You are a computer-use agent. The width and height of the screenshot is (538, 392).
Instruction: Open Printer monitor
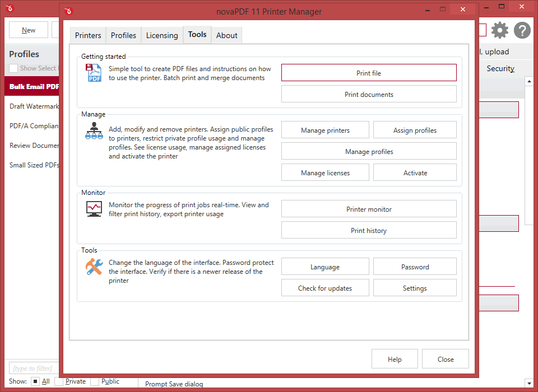pyautogui.click(x=369, y=209)
